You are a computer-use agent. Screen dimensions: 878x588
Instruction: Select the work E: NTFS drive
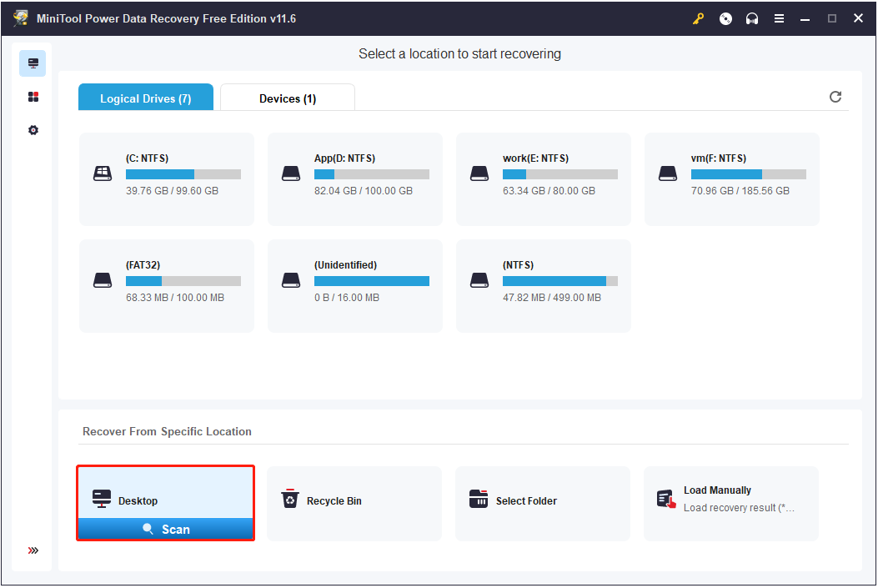(x=543, y=178)
